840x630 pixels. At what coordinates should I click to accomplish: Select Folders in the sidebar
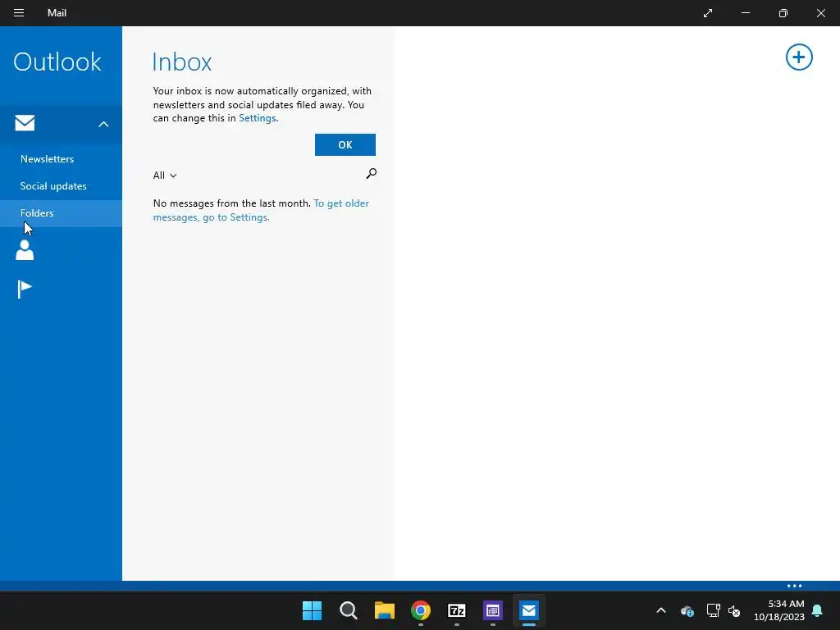point(61,213)
